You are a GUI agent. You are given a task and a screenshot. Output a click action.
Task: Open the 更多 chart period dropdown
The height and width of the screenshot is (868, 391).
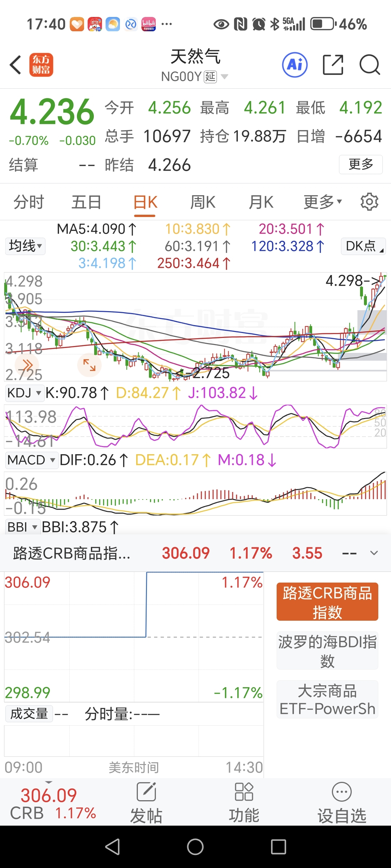point(323,202)
